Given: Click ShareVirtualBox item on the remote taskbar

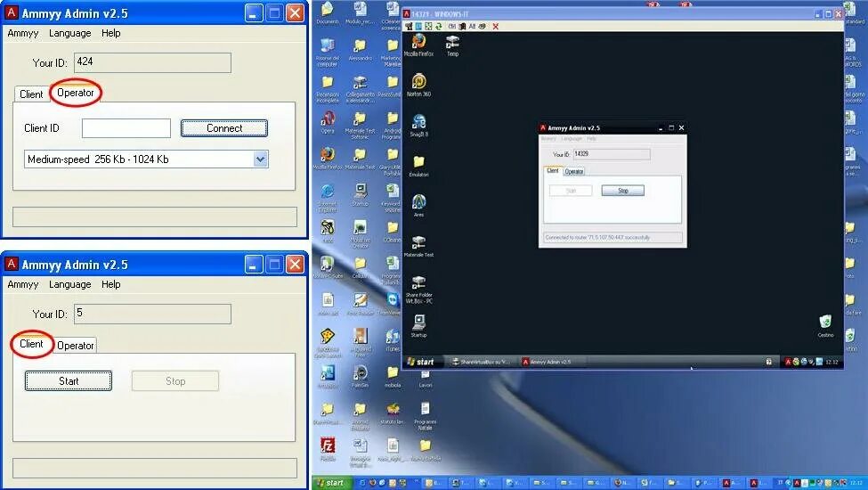Looking at the screenshot, I should click(481, 362).
